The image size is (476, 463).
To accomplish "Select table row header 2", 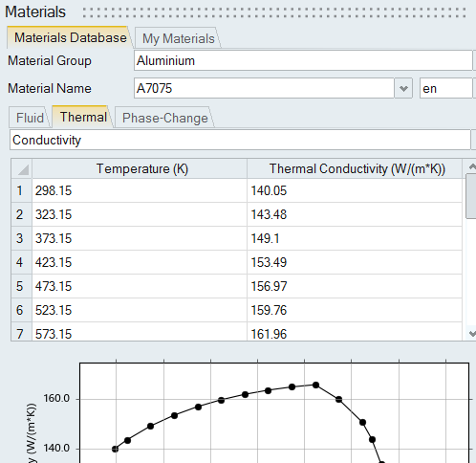I will click(22, 214).
